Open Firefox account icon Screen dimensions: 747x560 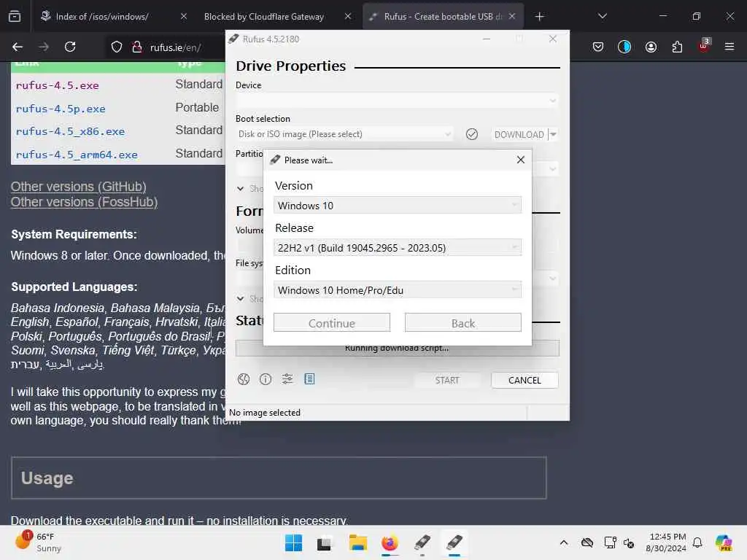tap(651, 47)
